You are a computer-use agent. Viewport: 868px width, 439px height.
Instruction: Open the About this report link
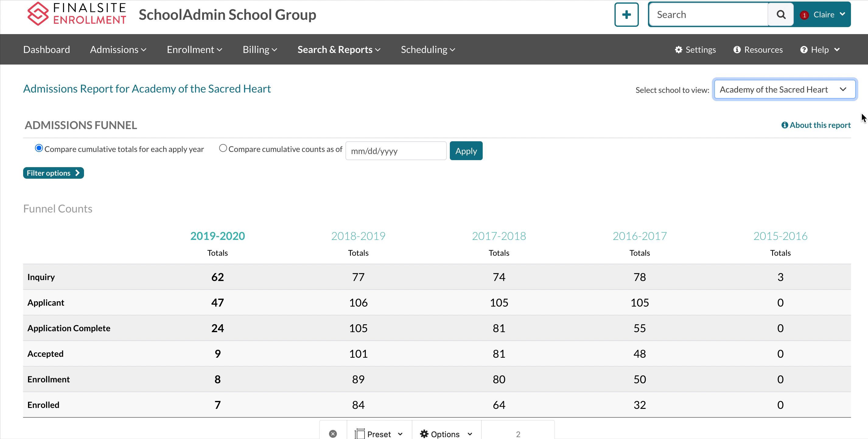816,125
